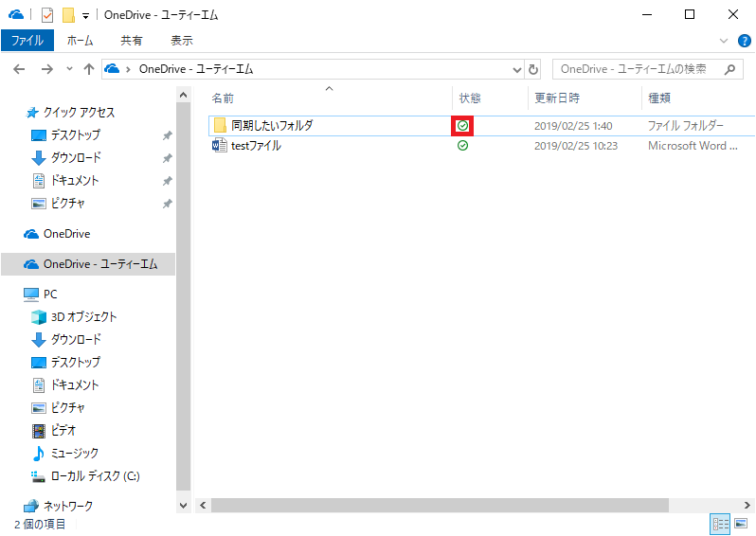Image resolution: width=756 pixels, height=536 pixels.
Task: Open 3D オブジェクト under PC
Action: [84, 317]
